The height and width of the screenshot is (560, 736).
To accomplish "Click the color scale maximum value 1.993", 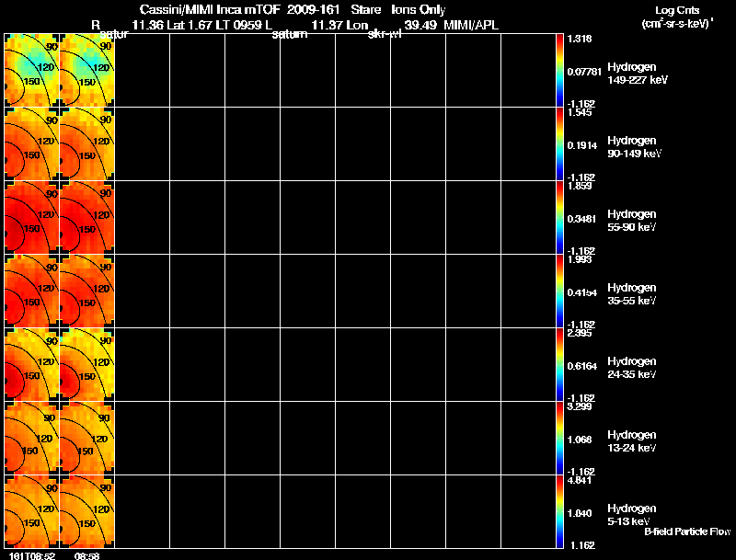I will [x=580, y=260].
